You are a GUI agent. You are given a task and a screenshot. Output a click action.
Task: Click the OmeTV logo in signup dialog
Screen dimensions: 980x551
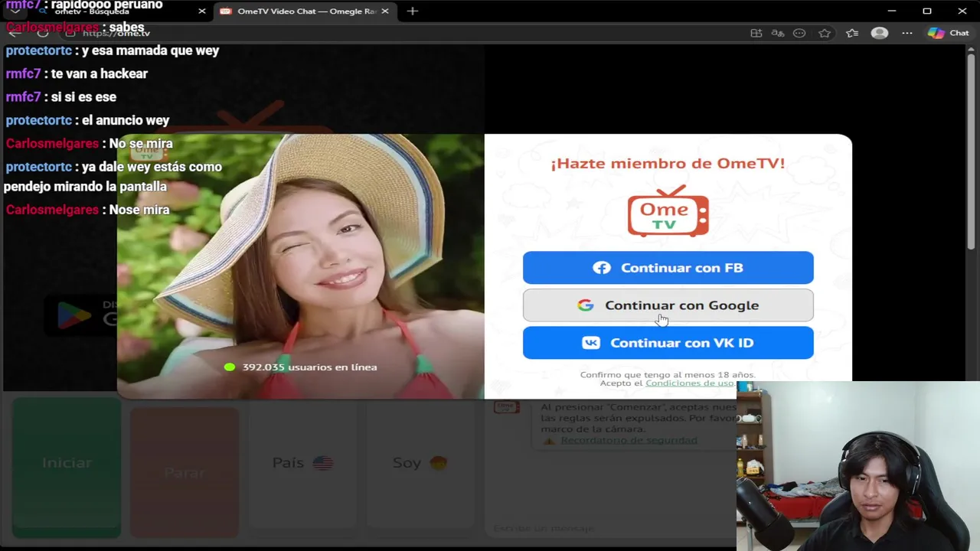point(668,211)
